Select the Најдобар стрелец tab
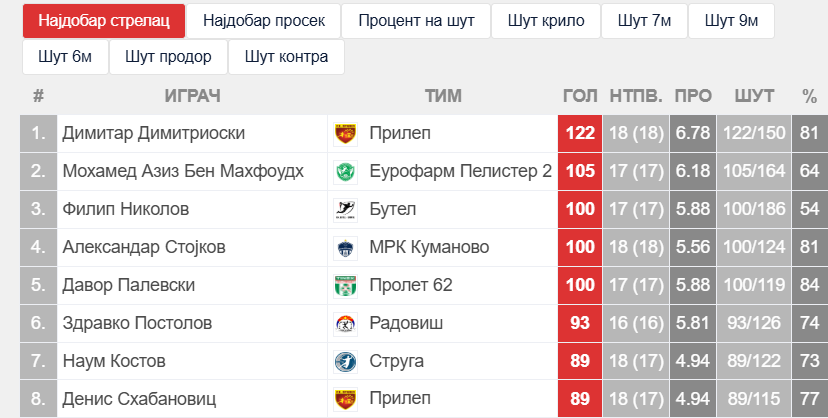The image size is (828, 418). (x=104, y=20)
